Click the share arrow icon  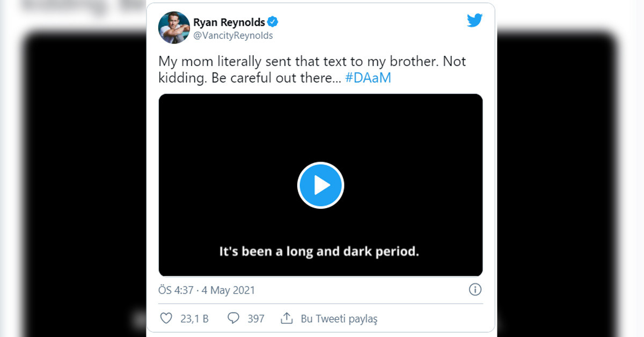[286, 318]
